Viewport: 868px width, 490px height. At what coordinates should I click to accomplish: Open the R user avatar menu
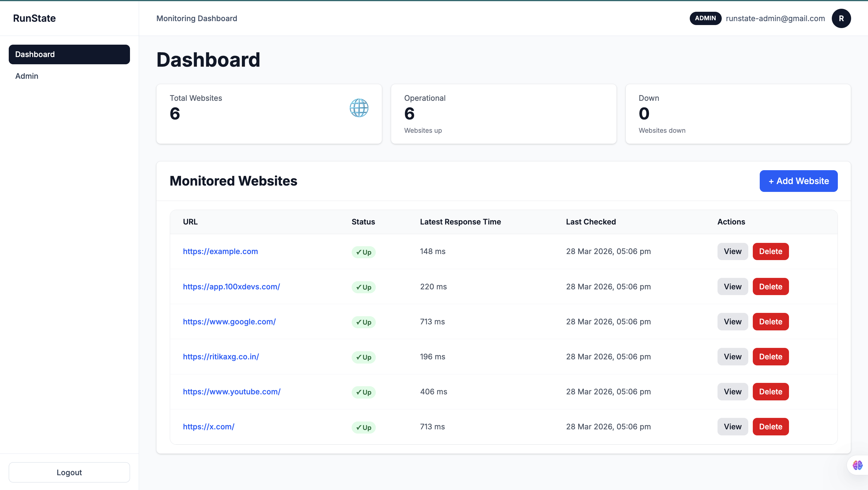point(841,18)
